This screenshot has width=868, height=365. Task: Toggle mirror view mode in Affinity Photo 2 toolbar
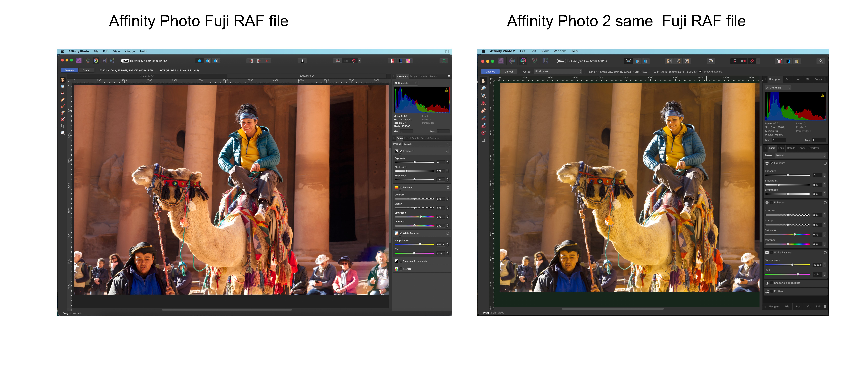point(646,61)
